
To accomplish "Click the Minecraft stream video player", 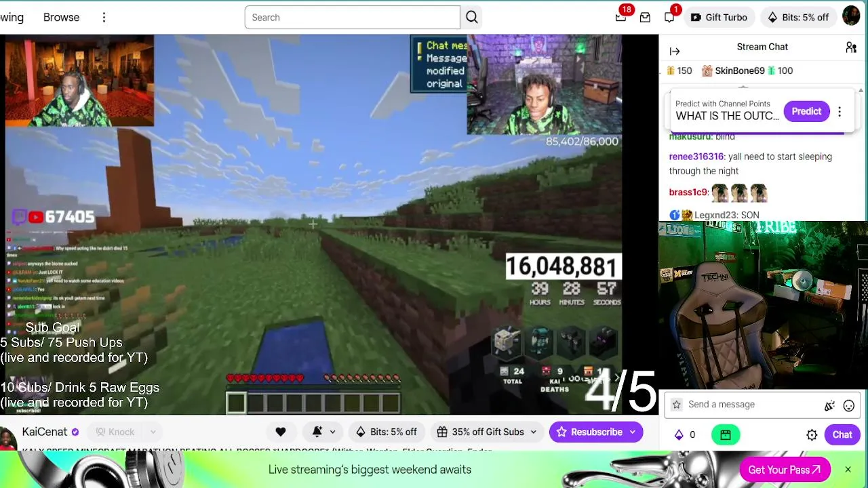I will click(313, 224).
